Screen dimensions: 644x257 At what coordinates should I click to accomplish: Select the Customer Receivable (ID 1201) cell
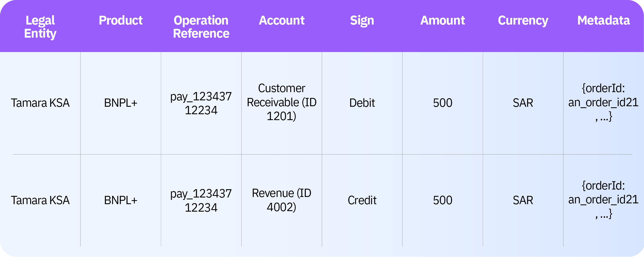(282, 102)
